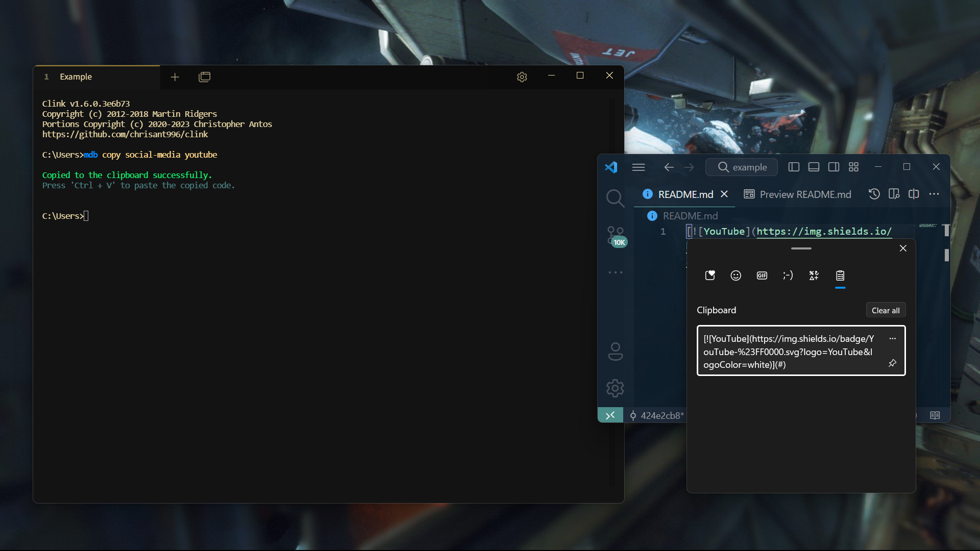980x551 pixels.
Task: Click the img.shields.io link in editor
Action: (x=824, y=232)
